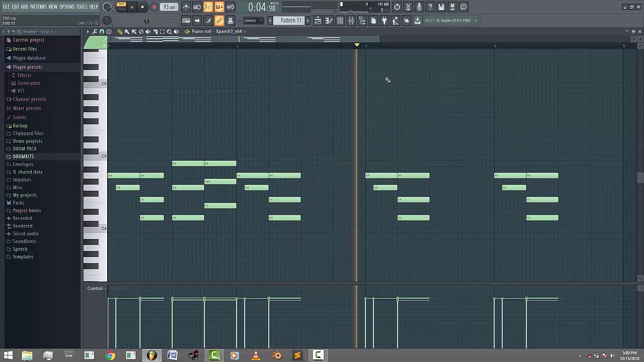Click the browser search magnifier icon
644x362 pixels.
tap(19, 32)
